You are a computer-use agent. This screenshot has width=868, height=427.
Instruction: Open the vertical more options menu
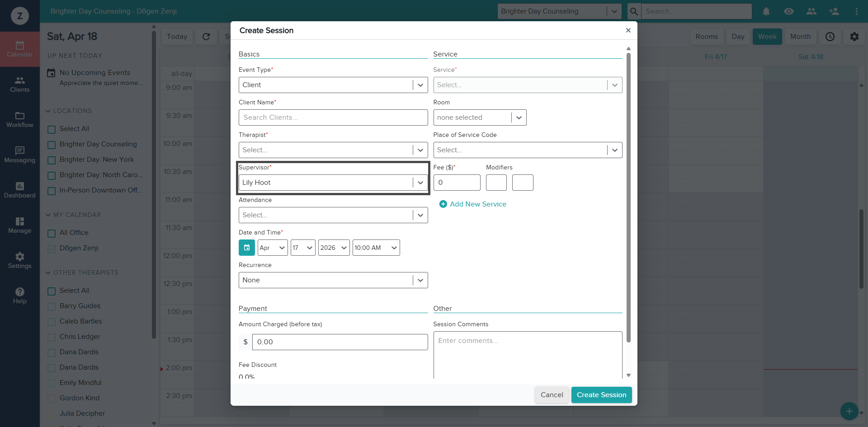pos(857,11)
